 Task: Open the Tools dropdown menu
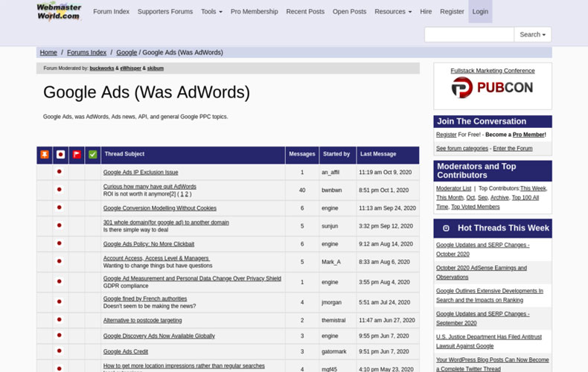click(x=211, y=12)
